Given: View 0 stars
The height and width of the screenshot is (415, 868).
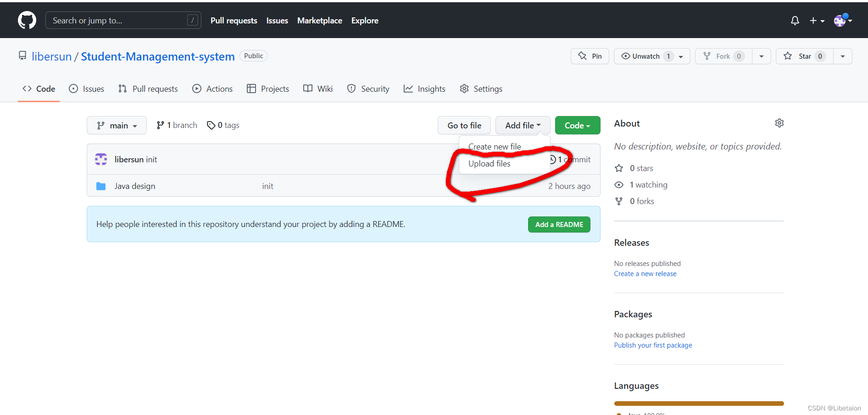Looking at the screenshot, I should click(634, 168).
